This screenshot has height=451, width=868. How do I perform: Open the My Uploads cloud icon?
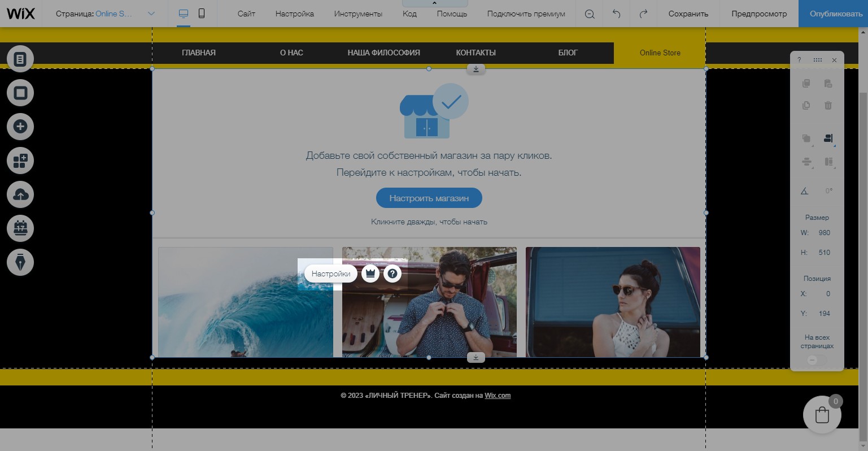point(20,194)
